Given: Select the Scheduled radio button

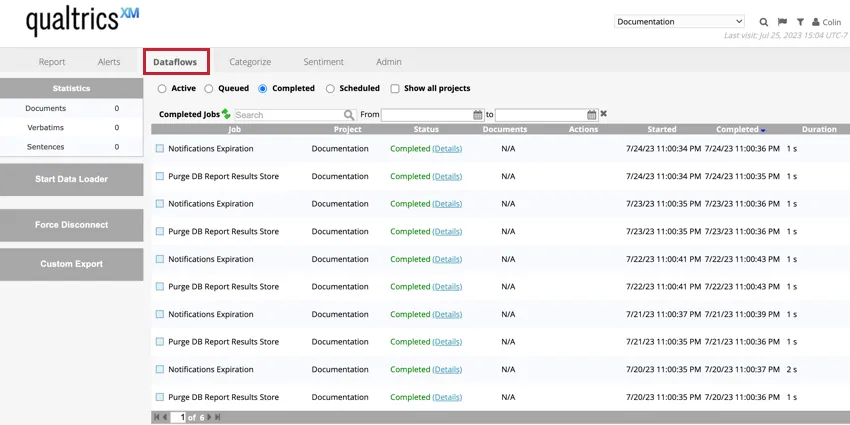Looking at the screenshot, I should click(331, 89).
